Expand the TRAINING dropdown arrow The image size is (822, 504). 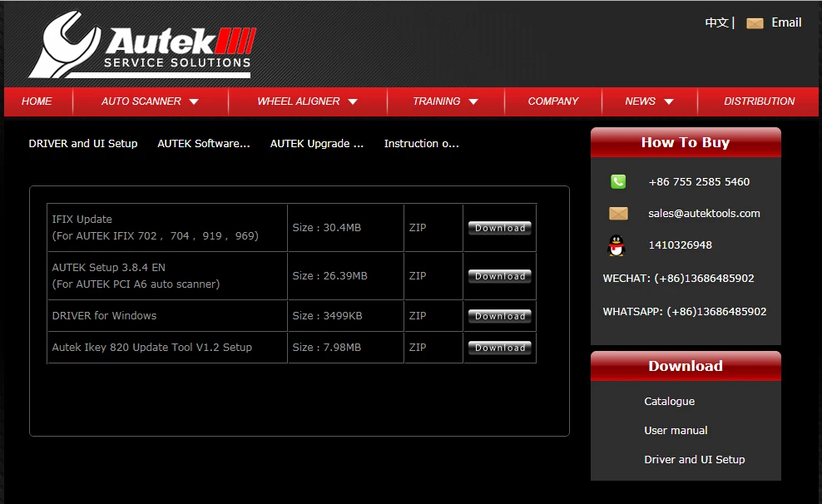point(473,101)
